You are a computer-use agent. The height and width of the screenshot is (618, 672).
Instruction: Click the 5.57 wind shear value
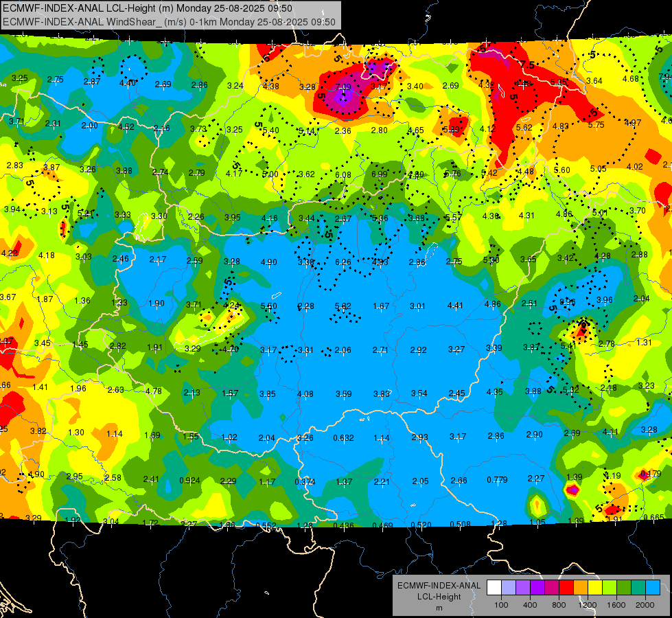tap(454, 218)
